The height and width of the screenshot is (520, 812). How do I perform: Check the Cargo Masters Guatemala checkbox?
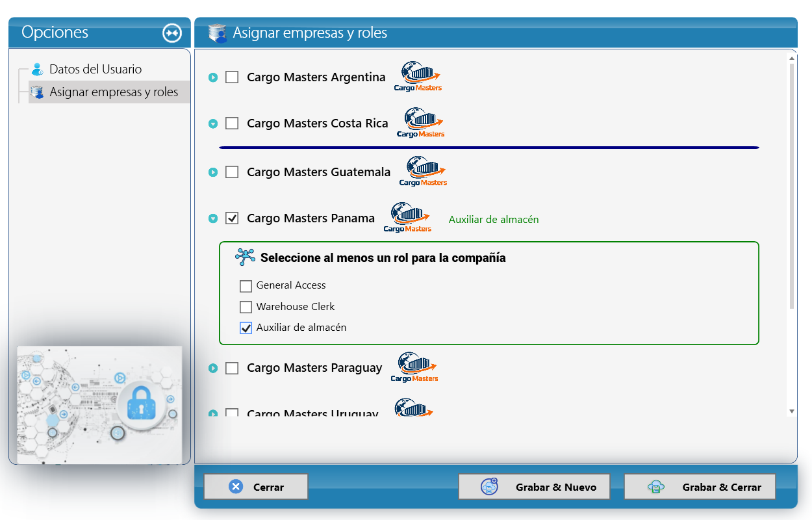[232, 172]
